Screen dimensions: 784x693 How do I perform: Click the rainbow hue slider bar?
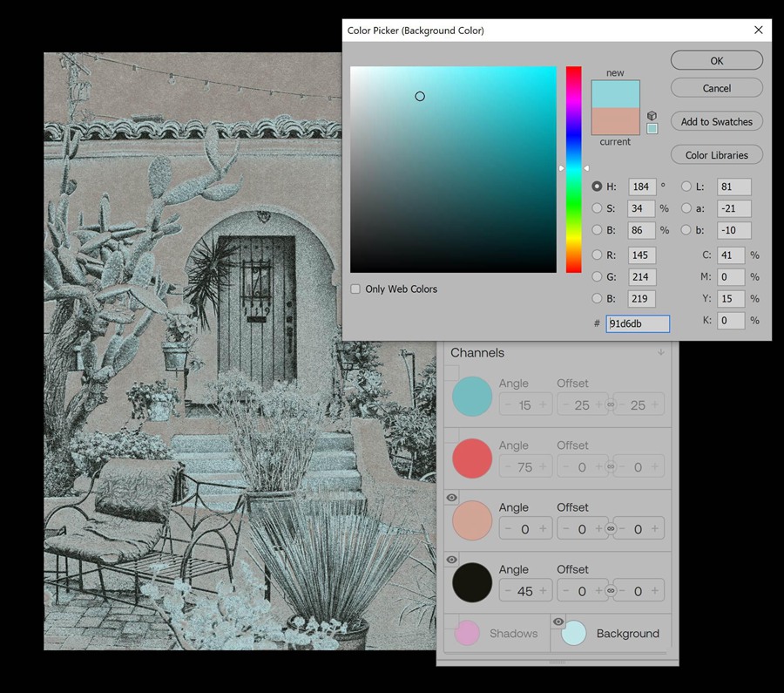(573, 169)
